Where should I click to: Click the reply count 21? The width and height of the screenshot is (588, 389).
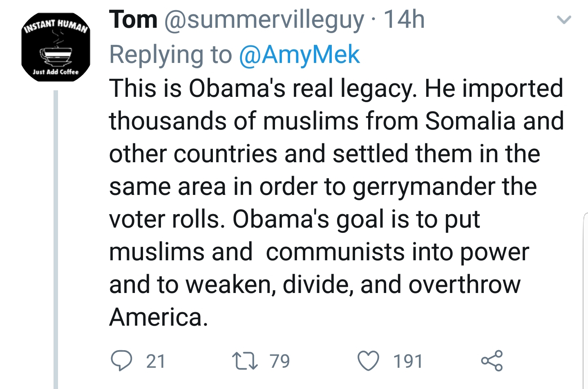(x=156, y=361)
